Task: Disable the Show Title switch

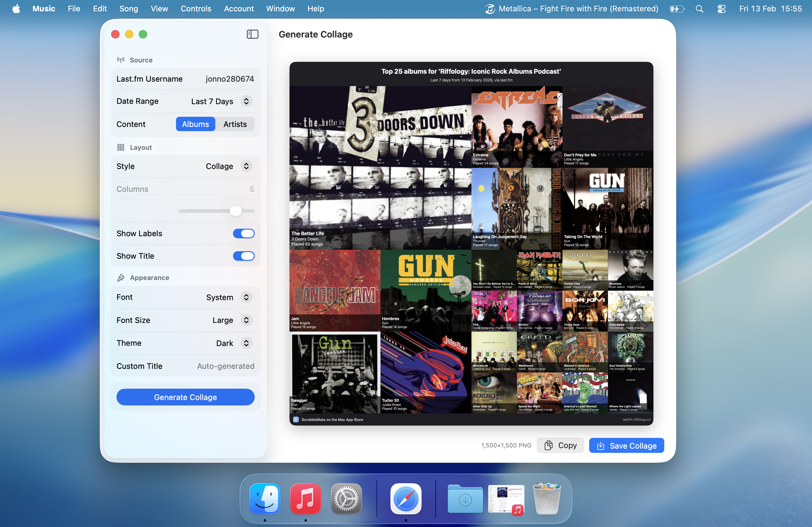Action: [244, 256]
